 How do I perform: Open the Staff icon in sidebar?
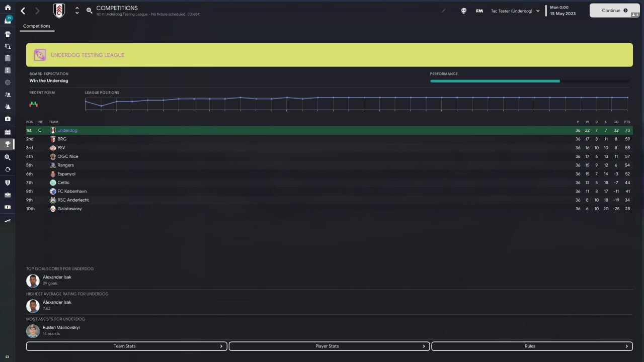coord(8,95)
